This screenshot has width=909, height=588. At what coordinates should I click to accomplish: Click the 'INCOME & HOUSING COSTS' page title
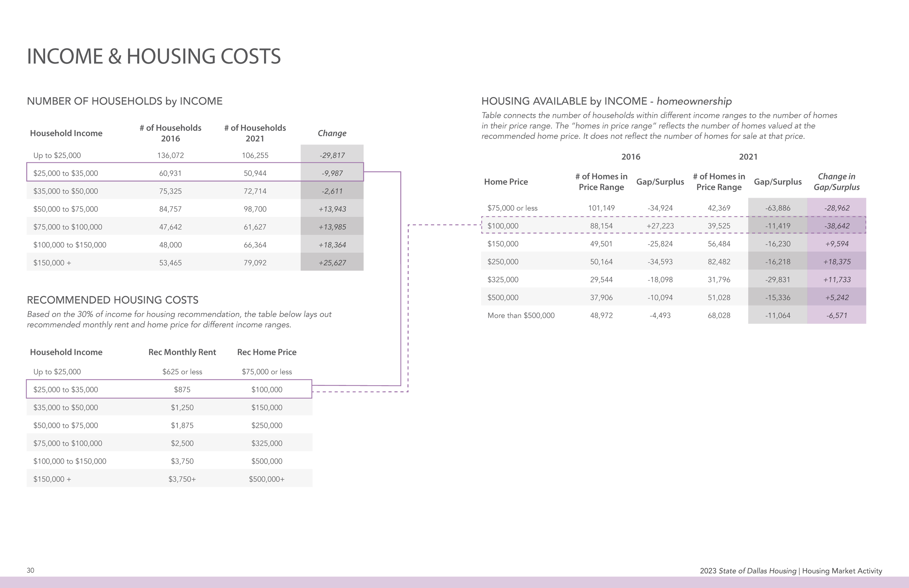click(x=153, y=56)
